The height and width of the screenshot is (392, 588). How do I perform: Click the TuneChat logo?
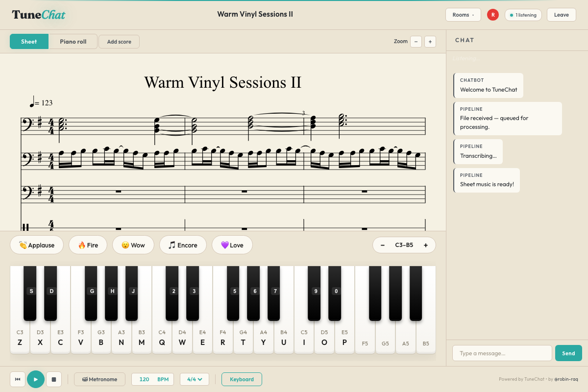click(x=39, y=15)
